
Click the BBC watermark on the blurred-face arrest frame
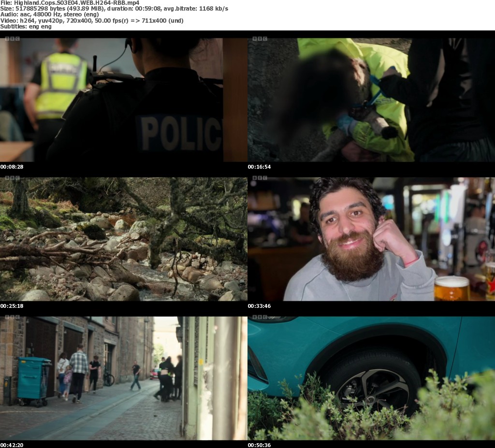click(260, 39)
